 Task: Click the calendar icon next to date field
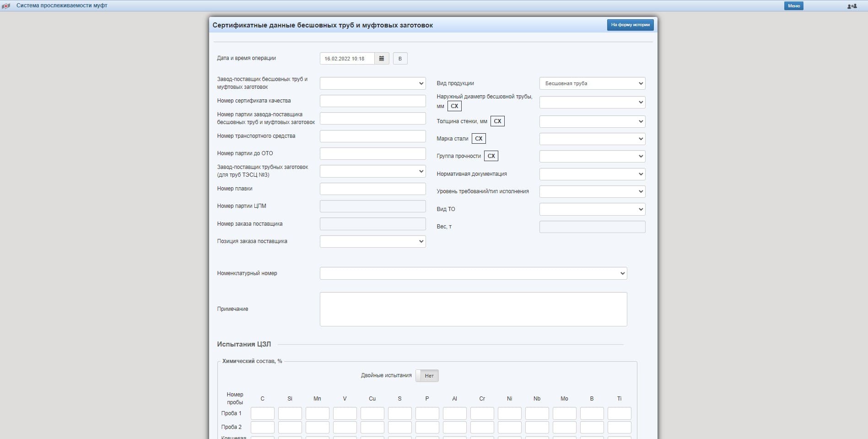point(382,59)
